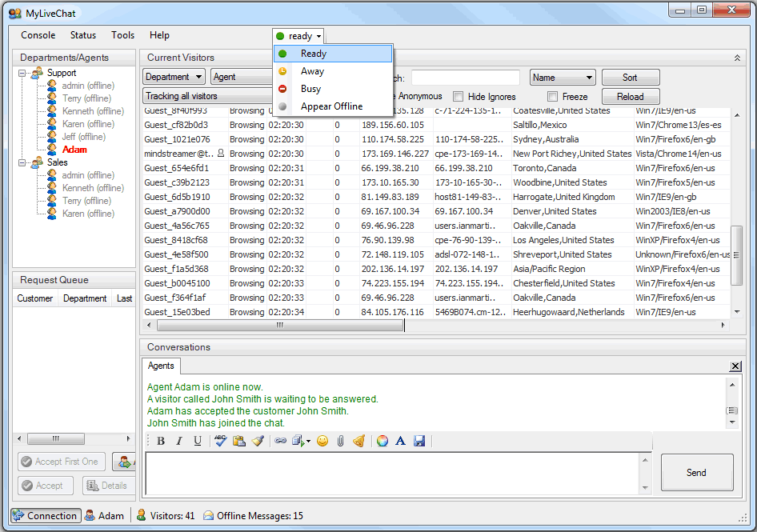757x532 pixels.
Task: Click the Send button
Action: coord(696,472)
